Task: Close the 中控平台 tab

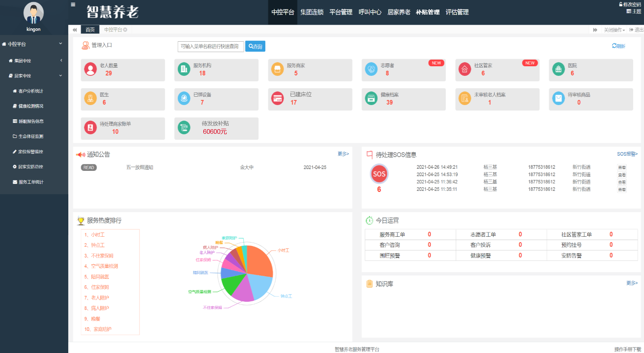Action: 125,30
